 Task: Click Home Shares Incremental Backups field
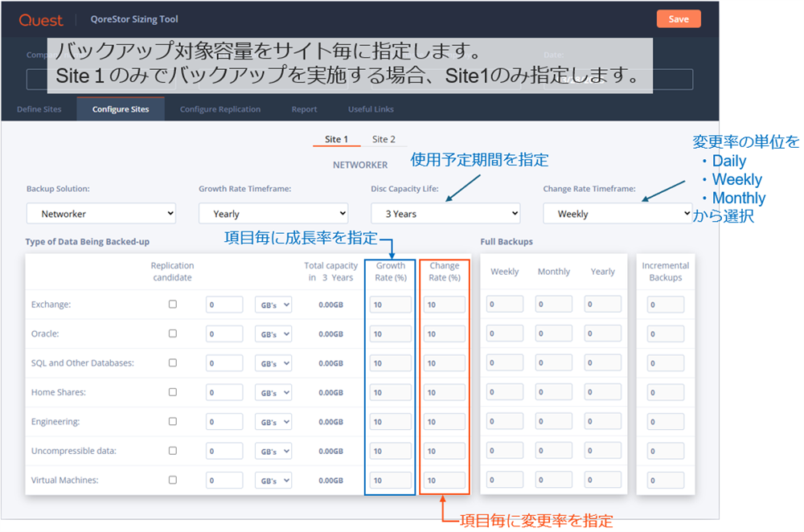(666, 392)
